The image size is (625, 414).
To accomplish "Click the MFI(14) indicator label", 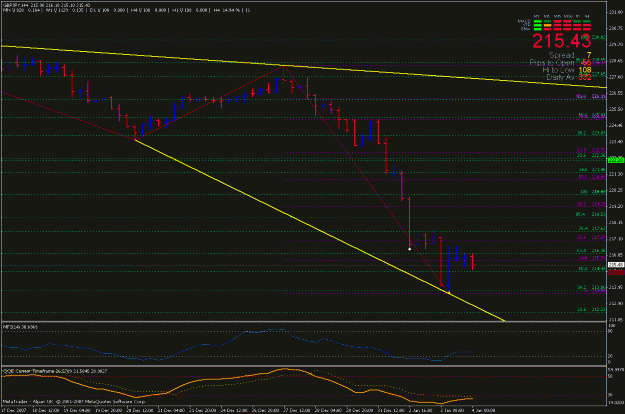I will (x=20, y=327).
